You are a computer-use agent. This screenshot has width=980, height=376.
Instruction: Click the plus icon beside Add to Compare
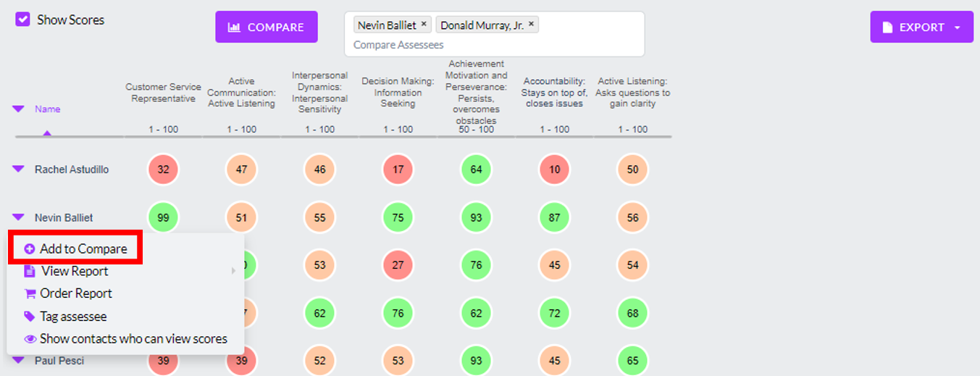coord(30,249)
